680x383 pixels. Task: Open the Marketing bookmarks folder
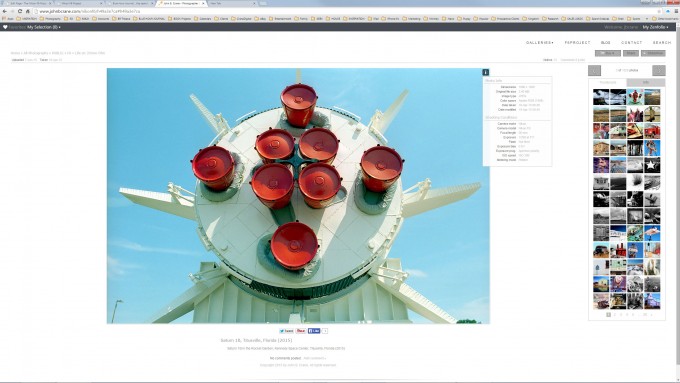[x=412, y=19]
